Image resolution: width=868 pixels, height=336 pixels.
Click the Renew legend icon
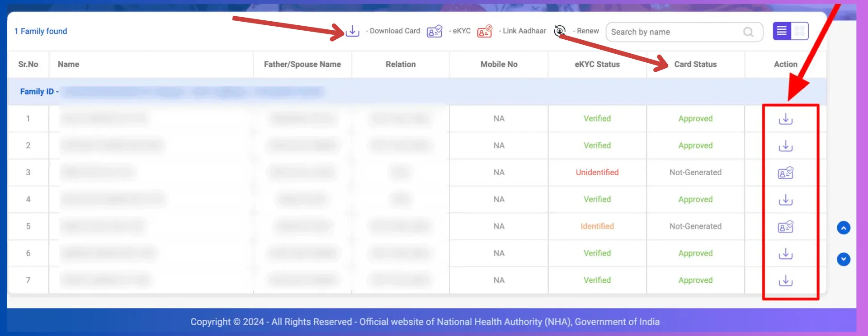click(560, 31)
